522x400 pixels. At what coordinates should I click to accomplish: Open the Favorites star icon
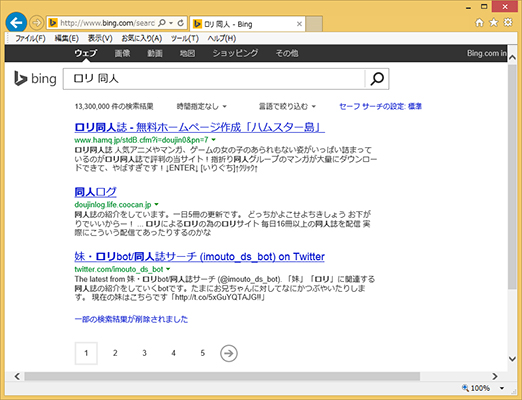click(x=494, y=23)
